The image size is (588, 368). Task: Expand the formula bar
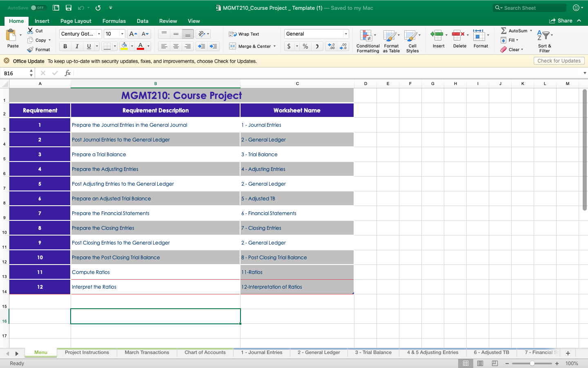(x=585, y=73)
